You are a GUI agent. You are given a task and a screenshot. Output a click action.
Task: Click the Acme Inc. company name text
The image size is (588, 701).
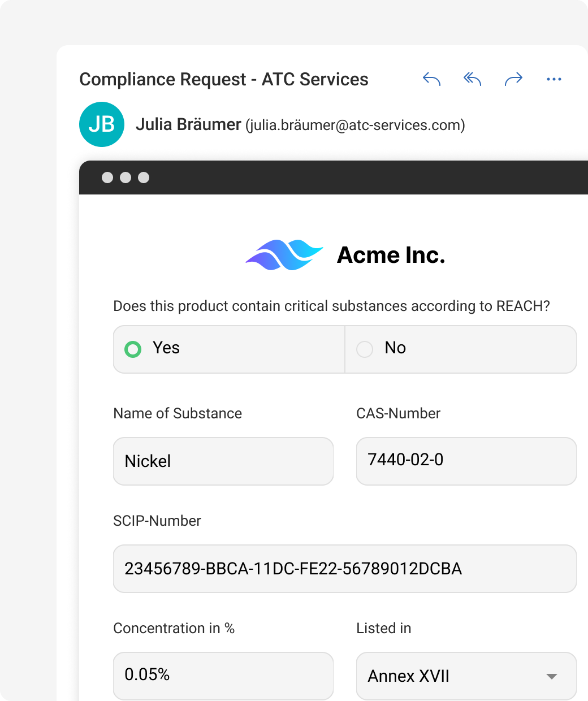(391, 256)
